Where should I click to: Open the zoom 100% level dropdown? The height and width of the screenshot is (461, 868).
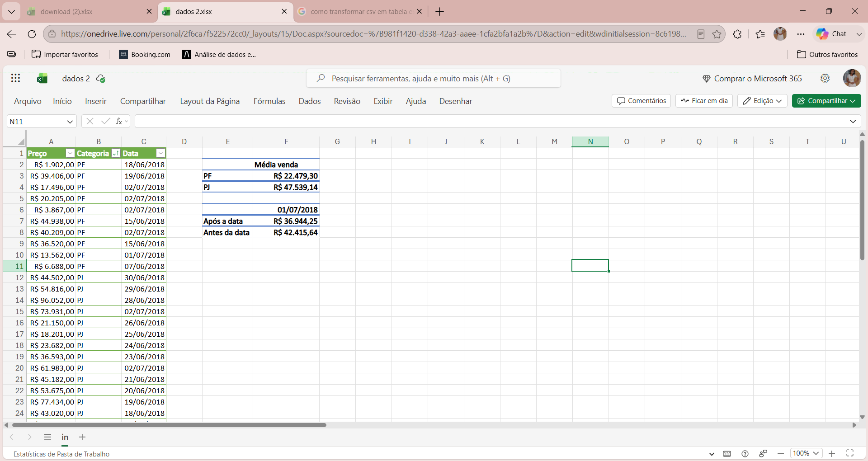(x=806, y=453)
